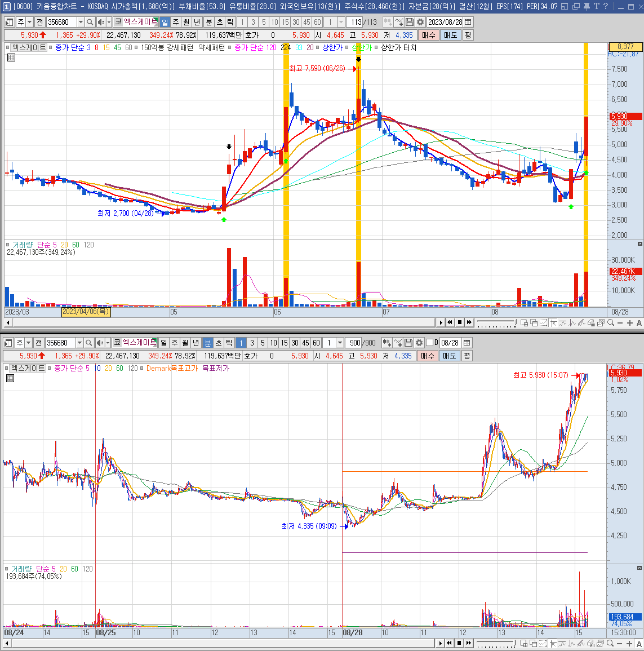Close the lower volume panel with its x icon

coord(639,568)
